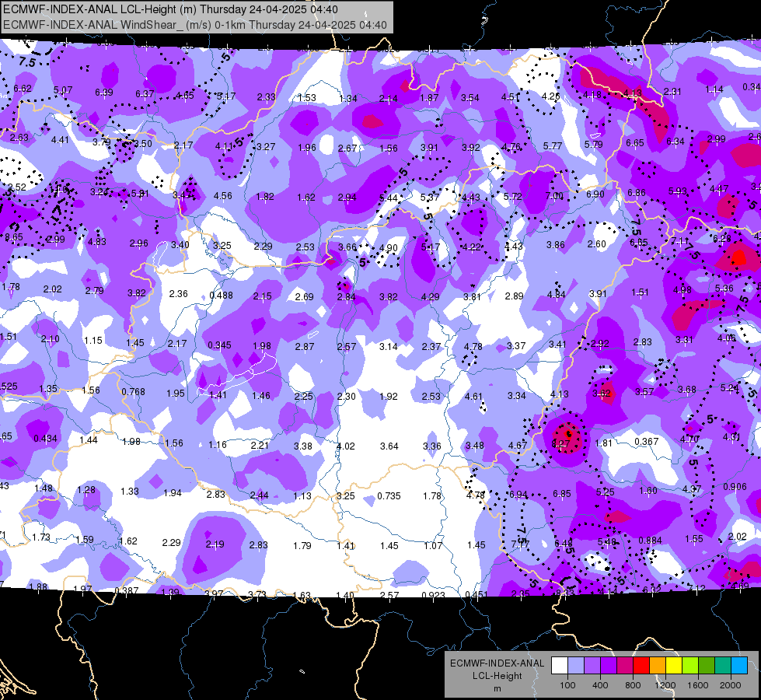
Task: Click the wind shear value 5.07
Action: pyautogui.click(x=63, y=90)
